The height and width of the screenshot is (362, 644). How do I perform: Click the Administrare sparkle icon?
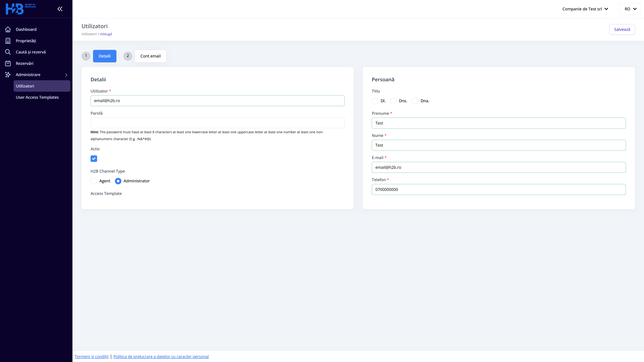coord(8,75)
